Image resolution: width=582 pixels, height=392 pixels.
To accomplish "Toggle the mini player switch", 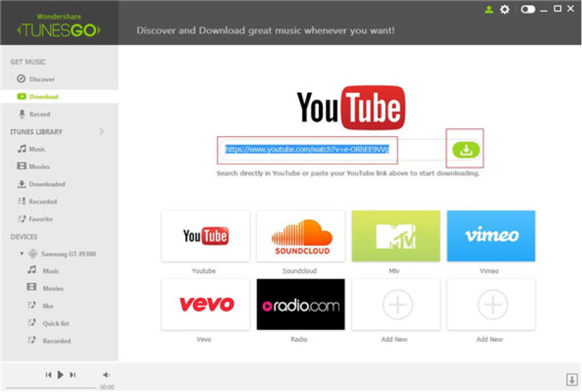I will coord(527,9).
